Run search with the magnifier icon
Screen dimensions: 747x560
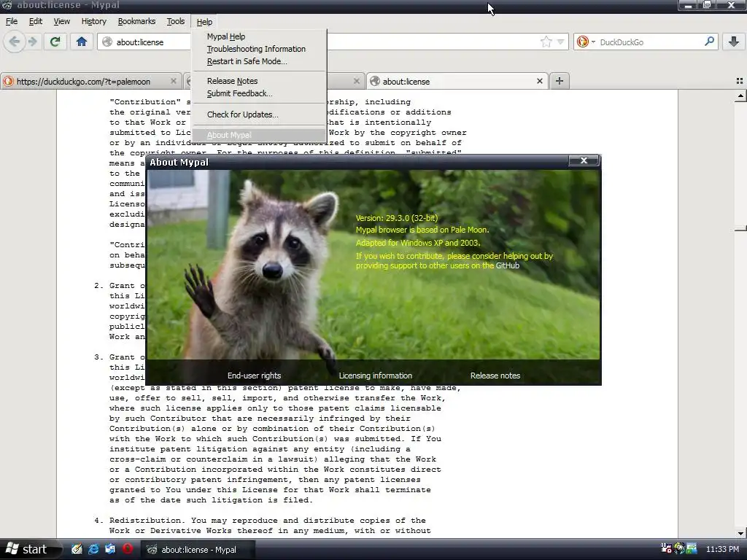(x=709, y=42)
